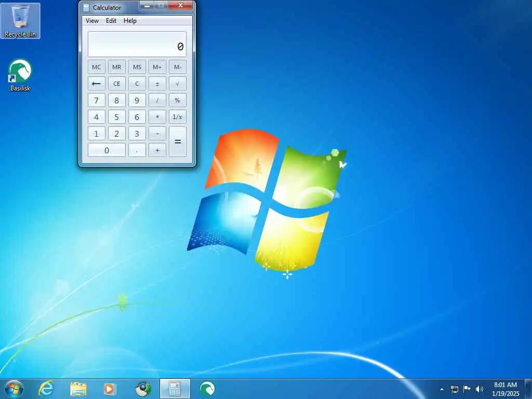Screen dimensions: 532x399
Task: Click the digit 4 key
Action: 96,117
